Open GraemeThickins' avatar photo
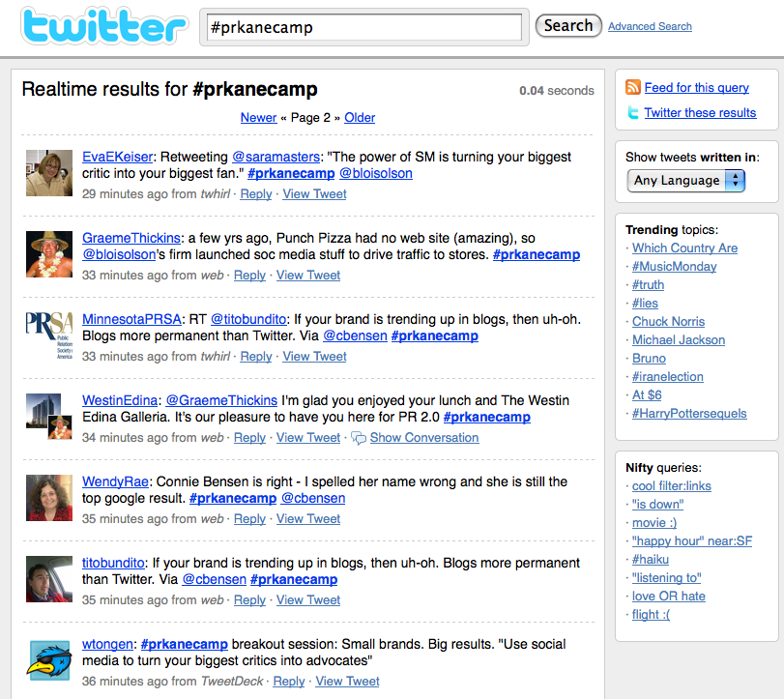The width and height of the screenshot is (784, 699). [49, 254]
